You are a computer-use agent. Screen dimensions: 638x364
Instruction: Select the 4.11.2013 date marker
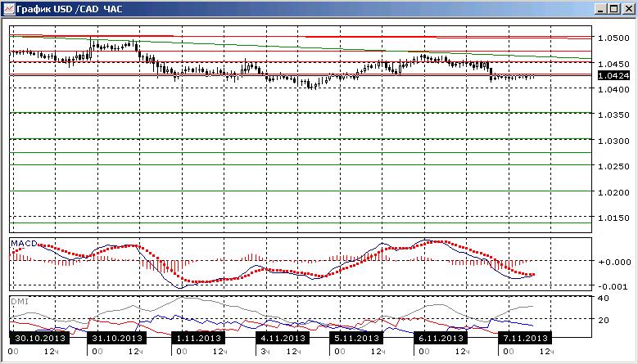point(282,338)
